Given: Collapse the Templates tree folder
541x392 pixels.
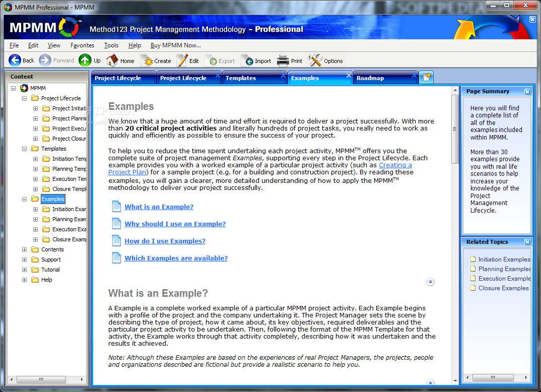Looking at the screenshot, I should tap(24, 149).
